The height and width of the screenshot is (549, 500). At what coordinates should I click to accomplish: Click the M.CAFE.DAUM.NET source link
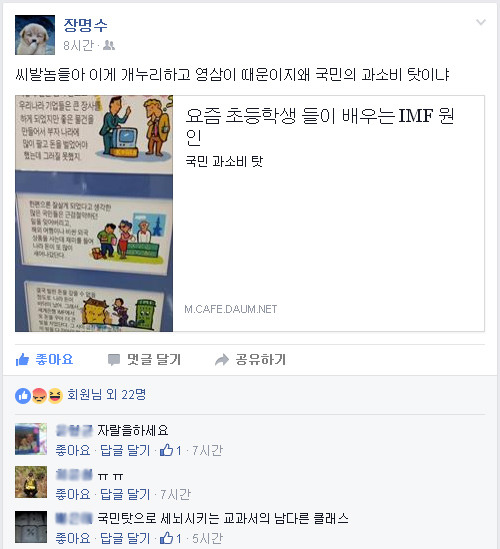(231, 309)
